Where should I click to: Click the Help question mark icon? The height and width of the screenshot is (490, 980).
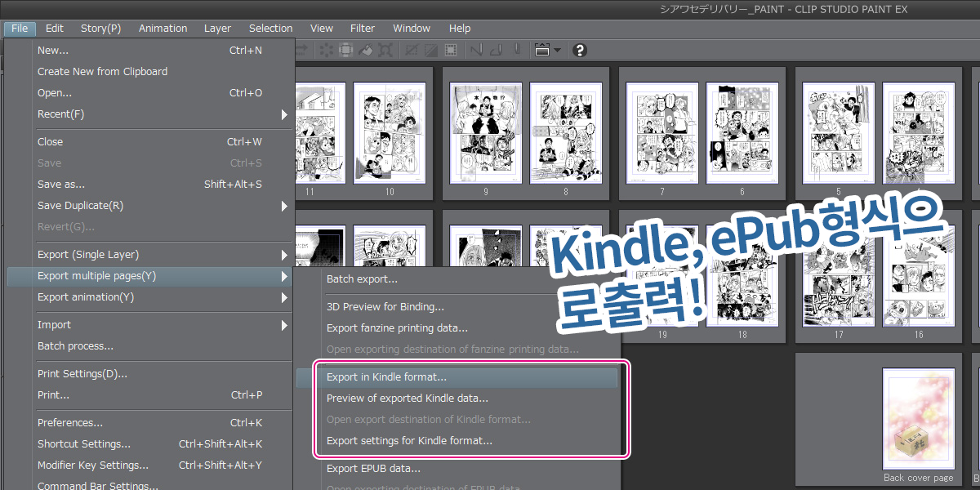click(580, 50)
